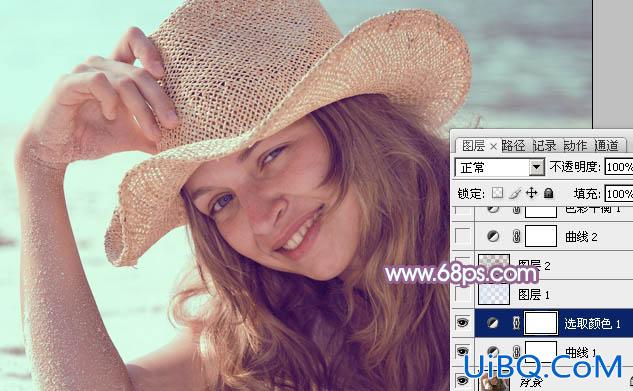Show the 曲线 2 layer visibility box

click(x=463, y=236)
